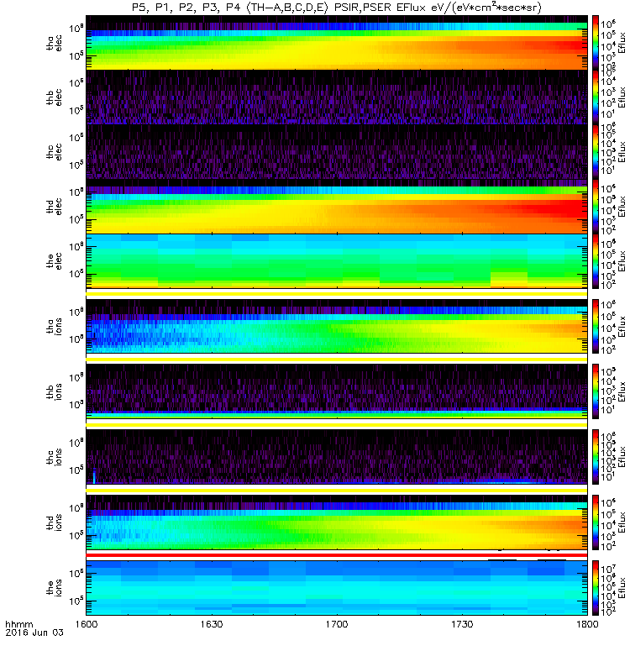
Task: Select the color bar beside tha elec panel
Action: [596, 43]
